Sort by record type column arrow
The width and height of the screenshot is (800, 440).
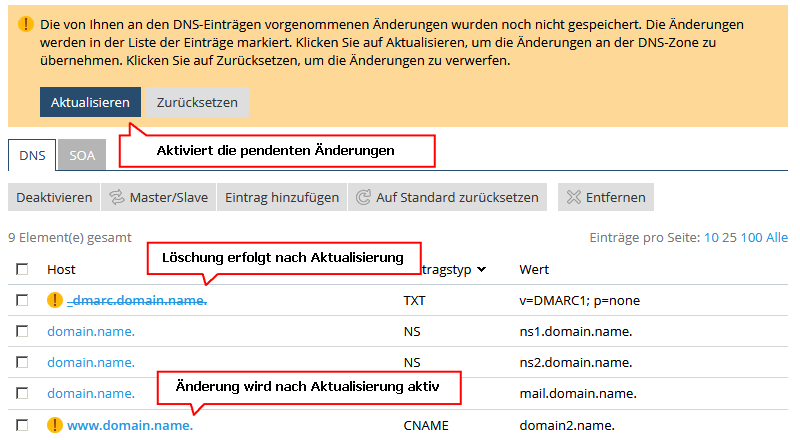[482, 269]
